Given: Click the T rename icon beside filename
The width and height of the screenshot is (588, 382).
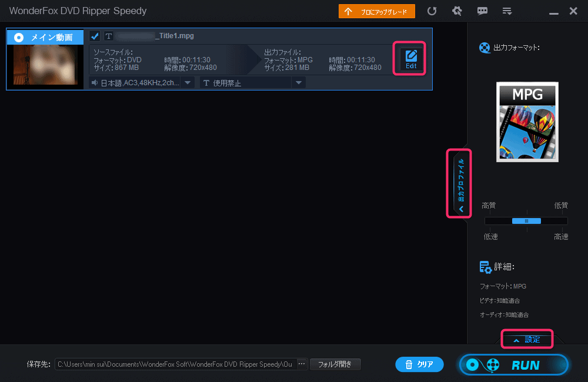Looking at the screenshot, I should 108,36.
